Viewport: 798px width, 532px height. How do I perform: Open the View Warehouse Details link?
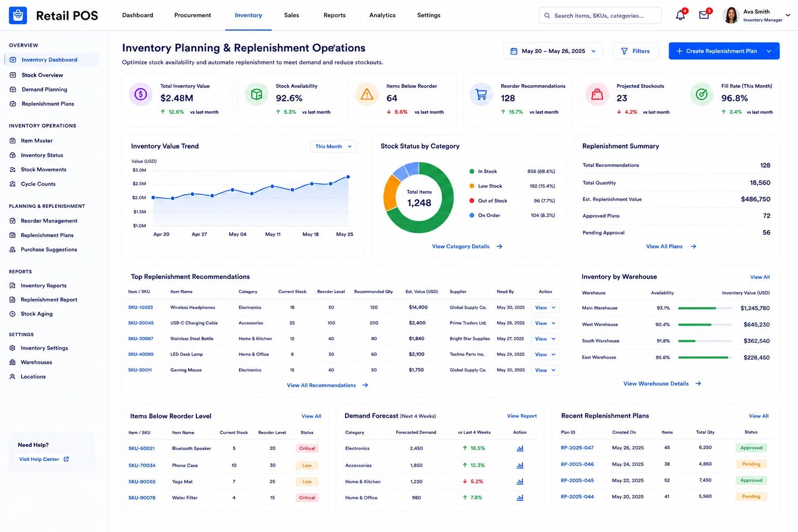(x=662, y=383)
